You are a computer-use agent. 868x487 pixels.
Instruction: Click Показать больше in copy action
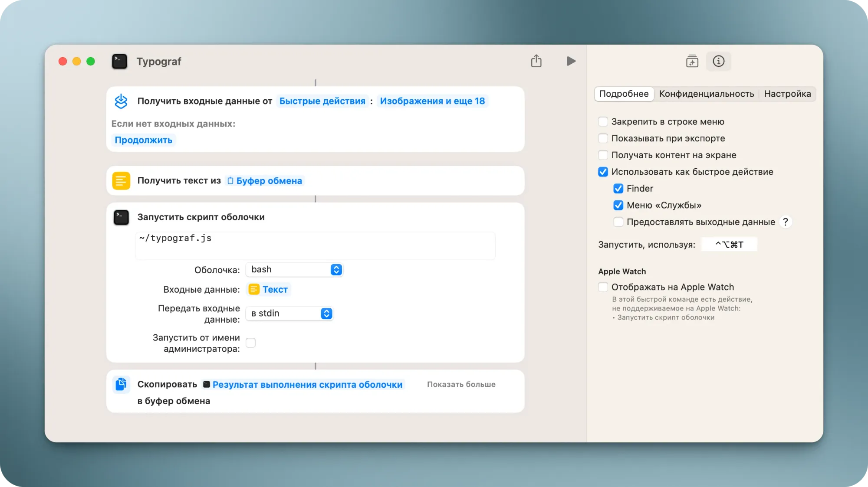[x=461, y=384]
